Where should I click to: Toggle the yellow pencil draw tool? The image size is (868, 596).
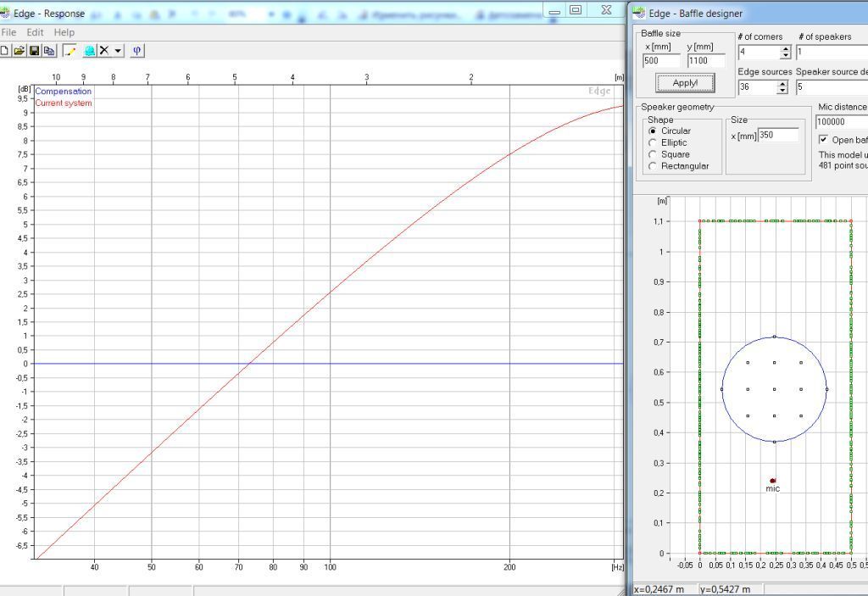(x=70, y=51)
